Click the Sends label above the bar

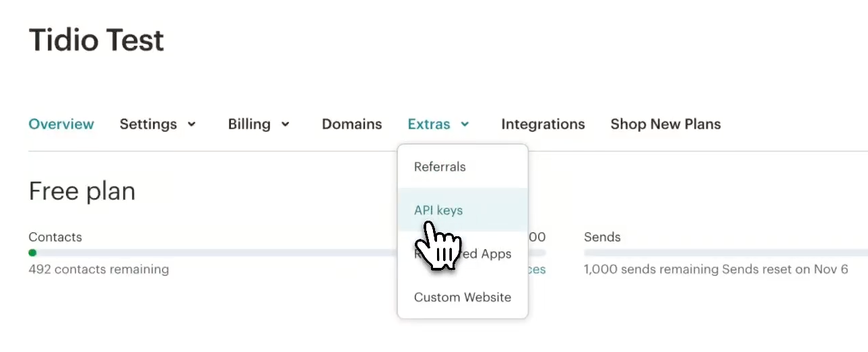tap(602, 237)
